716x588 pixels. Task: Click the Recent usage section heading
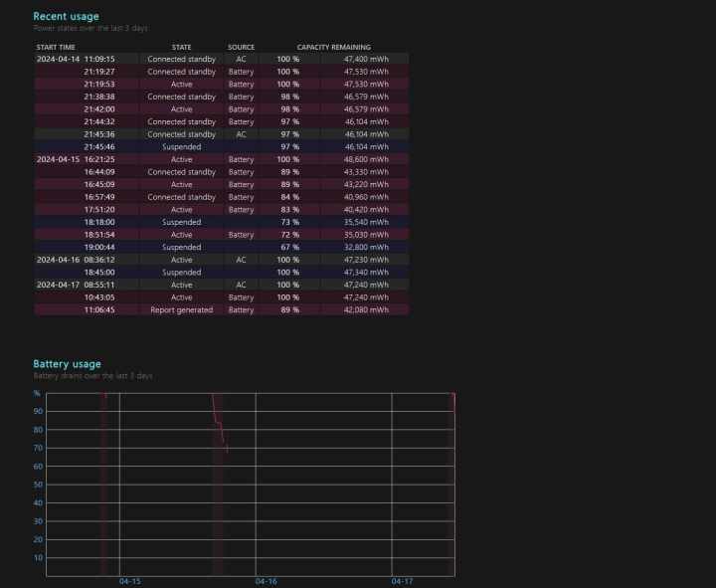[66, 16]
